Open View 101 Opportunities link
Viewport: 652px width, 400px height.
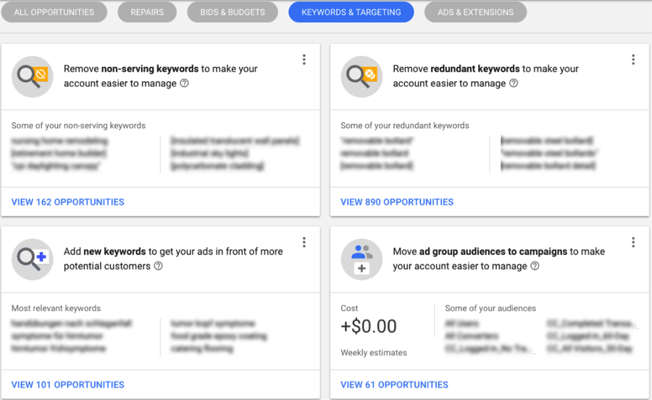(68, 385)
